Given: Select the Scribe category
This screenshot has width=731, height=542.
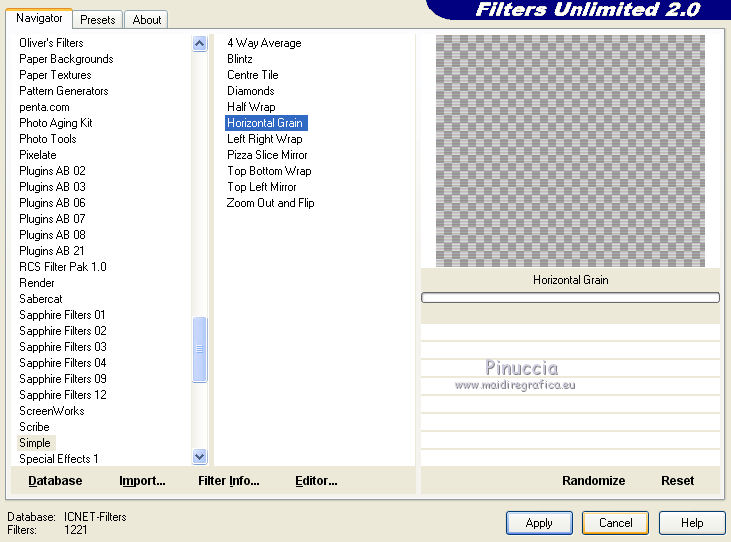Looking at the screenshot, I should [x=34, y=427].
